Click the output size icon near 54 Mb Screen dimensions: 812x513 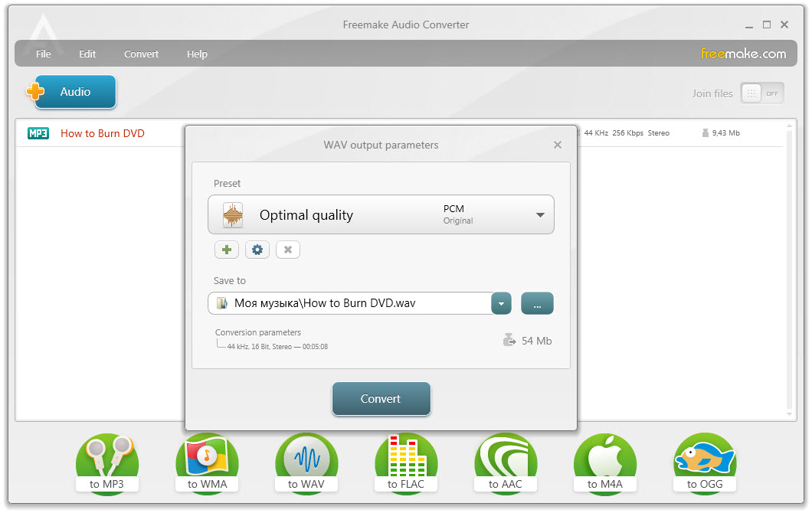[509, 340]
